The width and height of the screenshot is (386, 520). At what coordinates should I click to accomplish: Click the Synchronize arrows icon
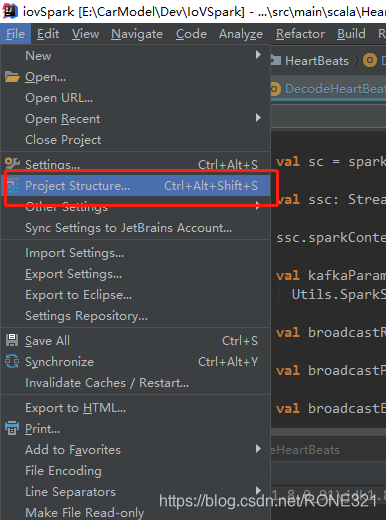pos(12,361)
